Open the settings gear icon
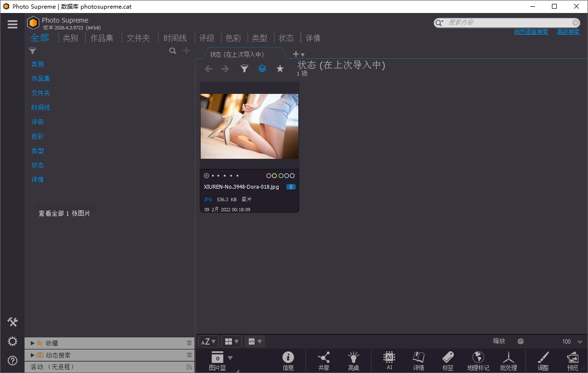Screen dimensions: 588x373 coord(13,341)
